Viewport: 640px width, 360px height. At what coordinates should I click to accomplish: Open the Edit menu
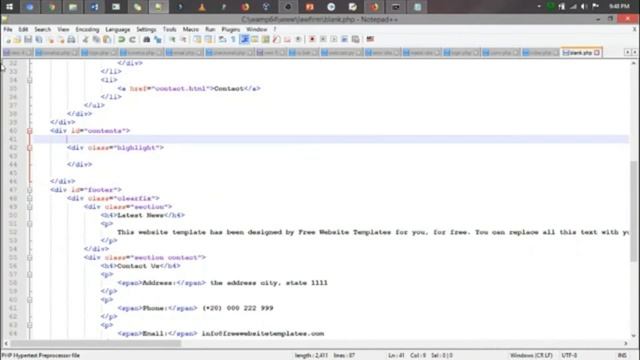(23, 29)
